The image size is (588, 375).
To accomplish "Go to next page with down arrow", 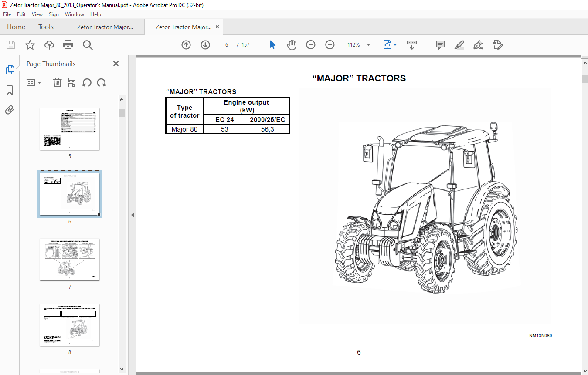I will tap(205, 45).
